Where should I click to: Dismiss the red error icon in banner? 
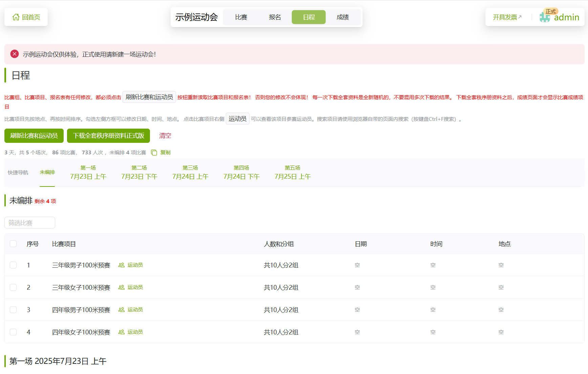pos(15,54)
